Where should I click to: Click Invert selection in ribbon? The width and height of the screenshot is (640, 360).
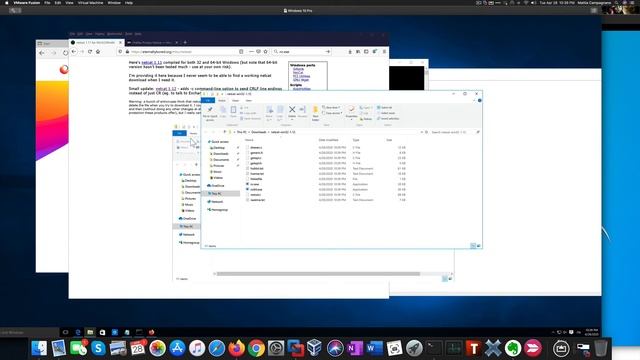point(388,118)
